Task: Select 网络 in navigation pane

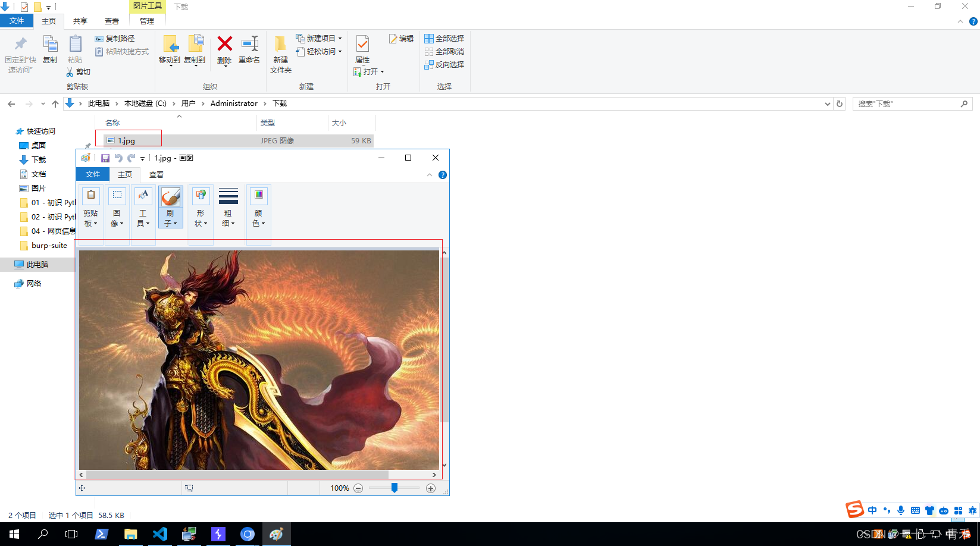Action: pos(34,284)
